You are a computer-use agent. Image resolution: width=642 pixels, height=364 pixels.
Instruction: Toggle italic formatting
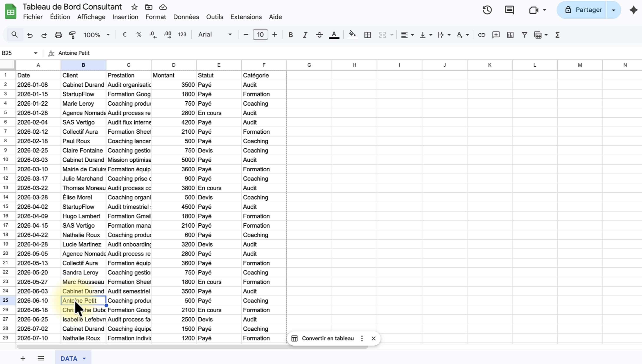[305, 35]
